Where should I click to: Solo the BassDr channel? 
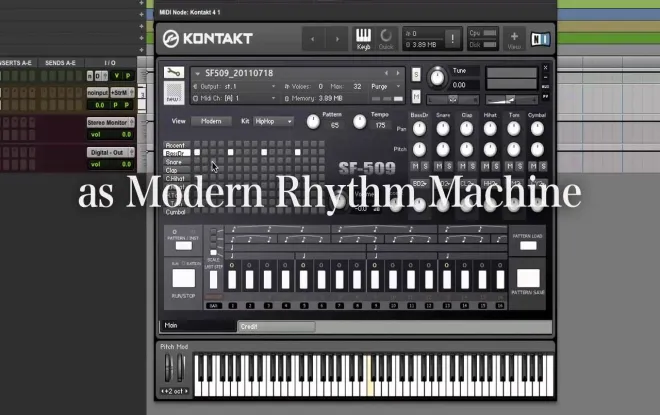click(x=425, y=166)
